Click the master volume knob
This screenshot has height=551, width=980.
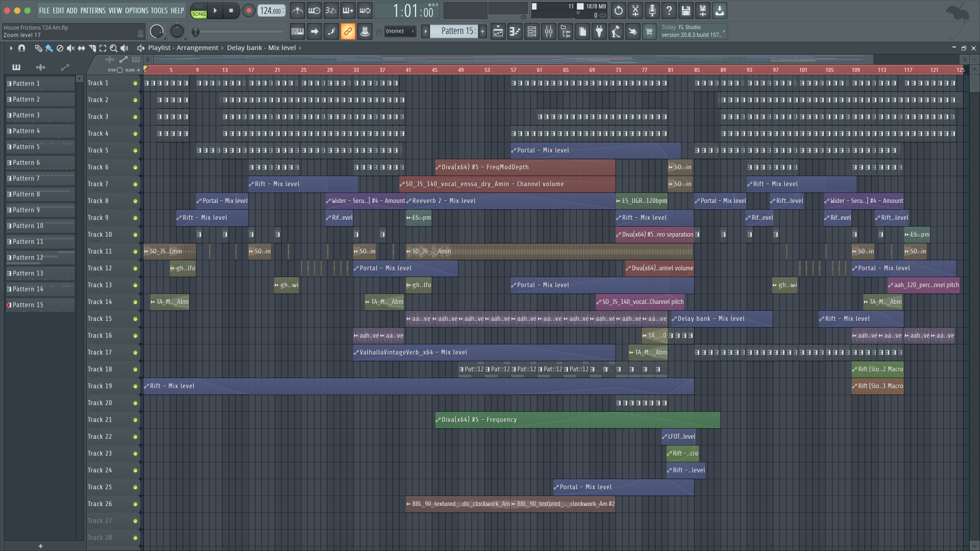point(157,32)
